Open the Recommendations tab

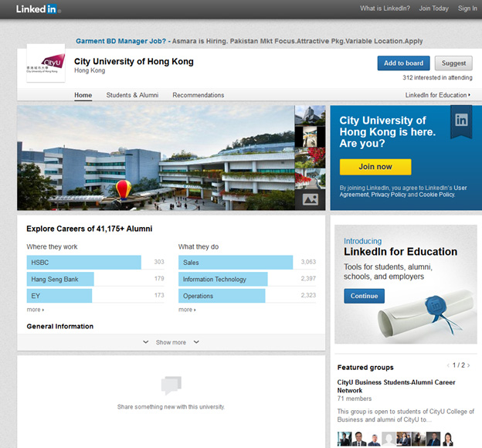[x=199, y=95]
